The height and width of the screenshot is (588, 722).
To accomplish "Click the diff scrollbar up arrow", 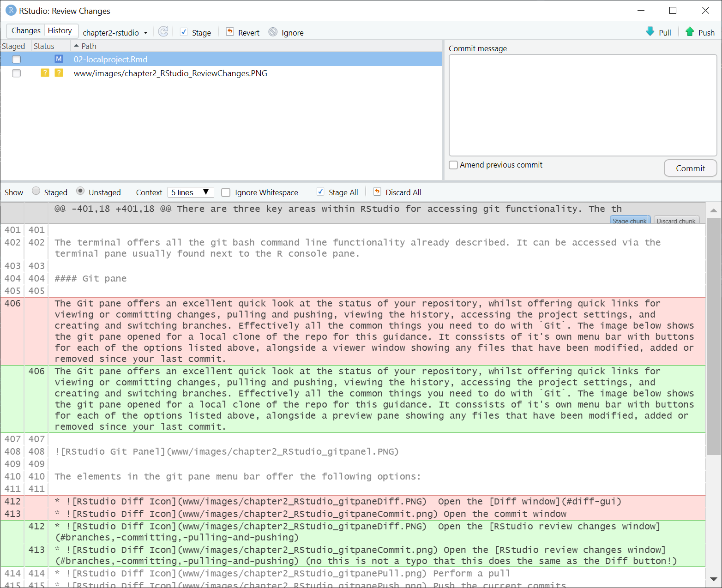I will click(713, 210).
